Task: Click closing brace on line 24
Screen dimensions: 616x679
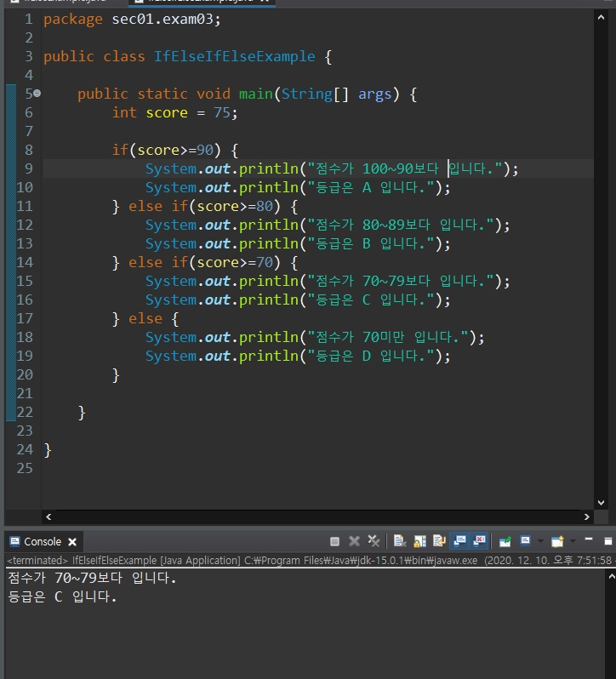Action: [48, 450]
